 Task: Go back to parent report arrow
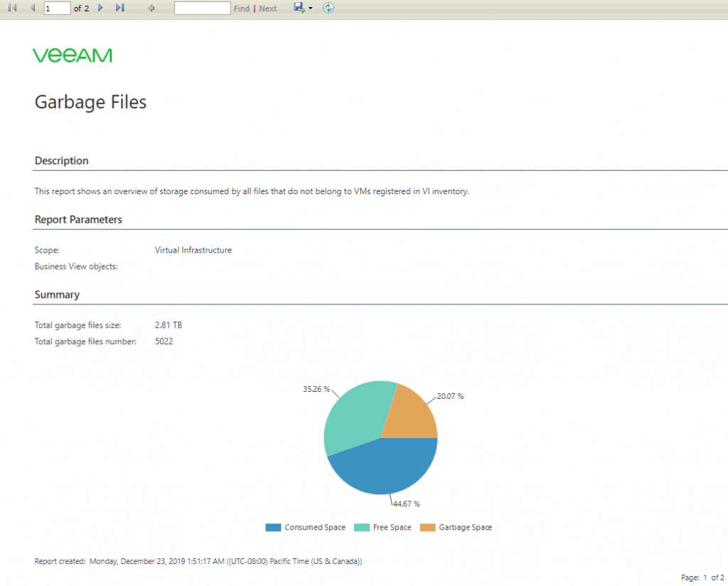(151, 8)
